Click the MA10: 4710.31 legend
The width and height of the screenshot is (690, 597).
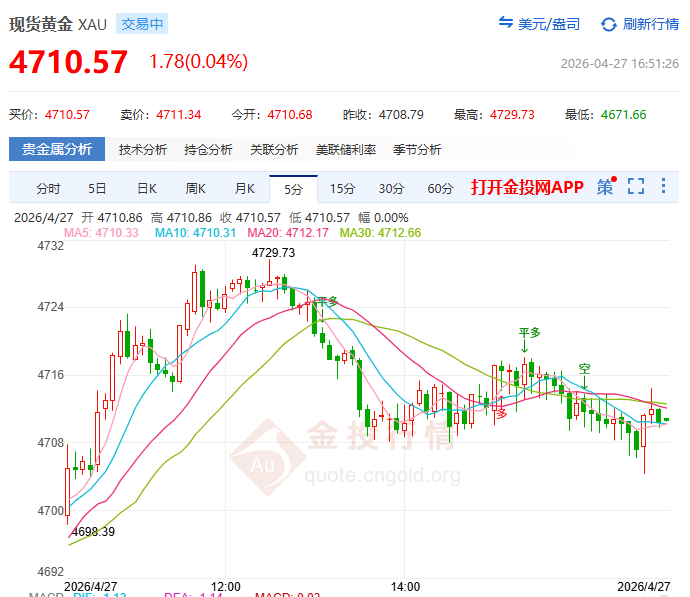pyautogui.click(x=195, y=233)
